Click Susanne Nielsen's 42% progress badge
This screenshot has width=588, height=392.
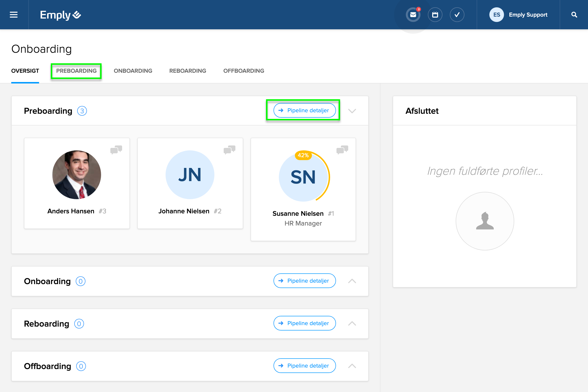[x=303, y=155]
